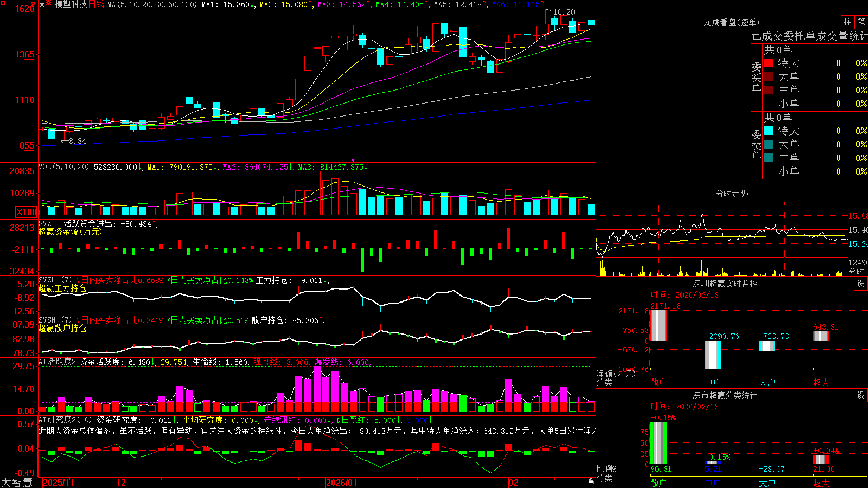Image resolution: width=868 pixels, height=488 pixels.
Task: Click the MA1: 15.360 value
Action: coord(228,4)
